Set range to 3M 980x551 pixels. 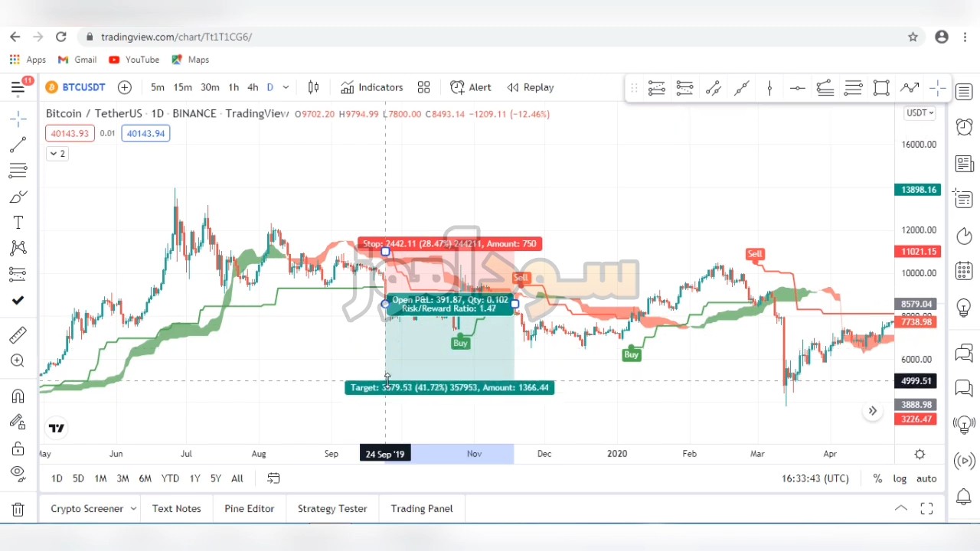click(x=122, y=478)
